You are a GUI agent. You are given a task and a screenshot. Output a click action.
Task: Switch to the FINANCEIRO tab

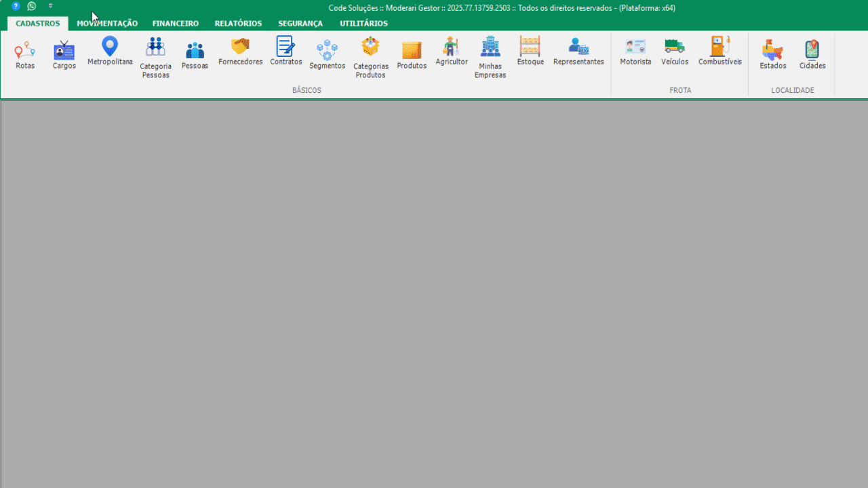coord(176,23)
